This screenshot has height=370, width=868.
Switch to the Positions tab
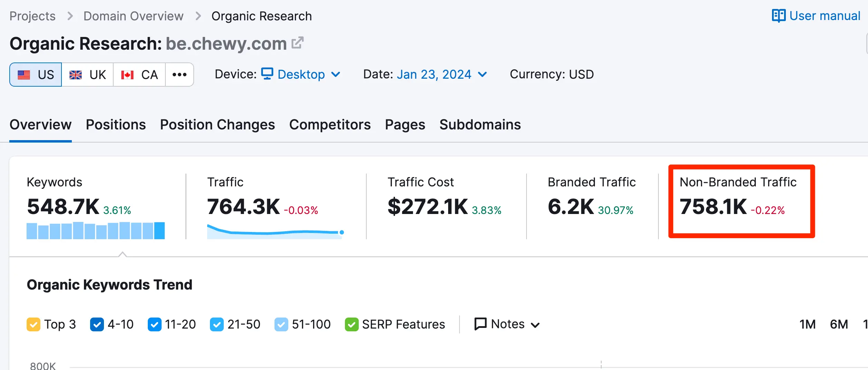click(x=116, y=125)
